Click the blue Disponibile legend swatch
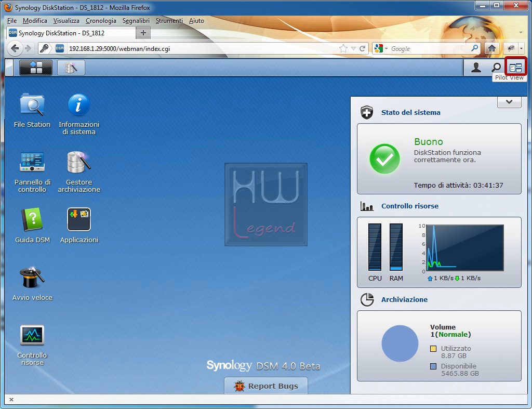Viewport: 532px width, 409px height. (x=433, y=366)
